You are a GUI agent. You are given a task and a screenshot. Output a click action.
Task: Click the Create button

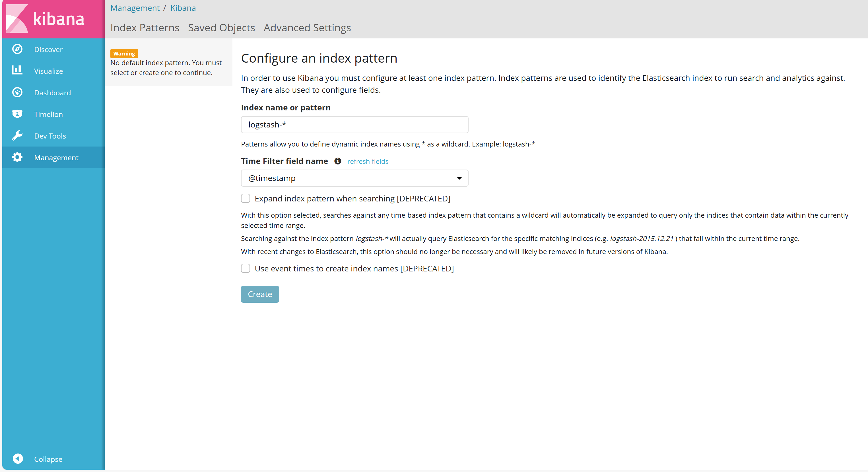click(260, 294)
